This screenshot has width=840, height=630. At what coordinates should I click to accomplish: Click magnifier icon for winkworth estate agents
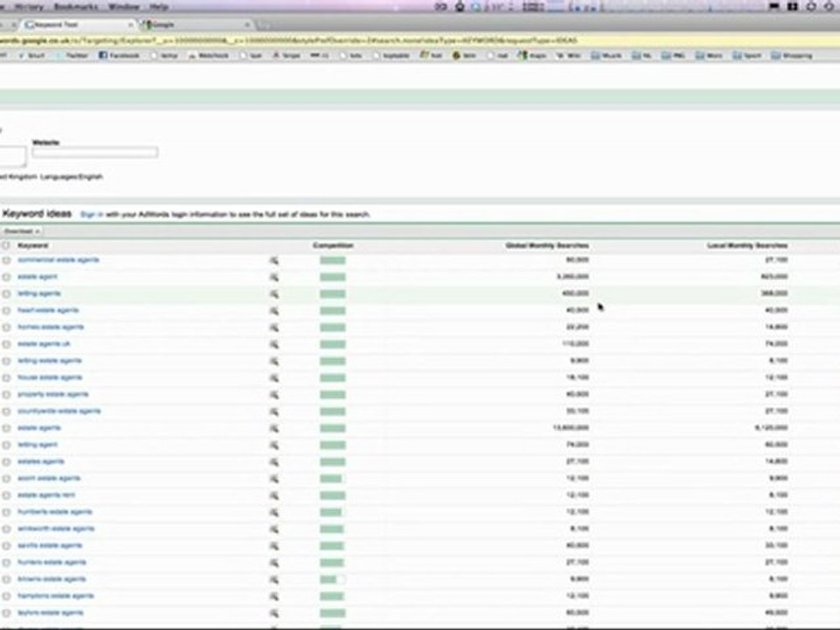pos(274,529)
